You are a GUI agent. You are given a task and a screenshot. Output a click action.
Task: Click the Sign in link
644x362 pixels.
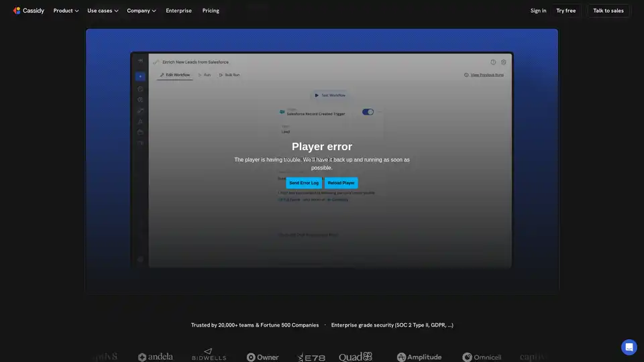538,11
